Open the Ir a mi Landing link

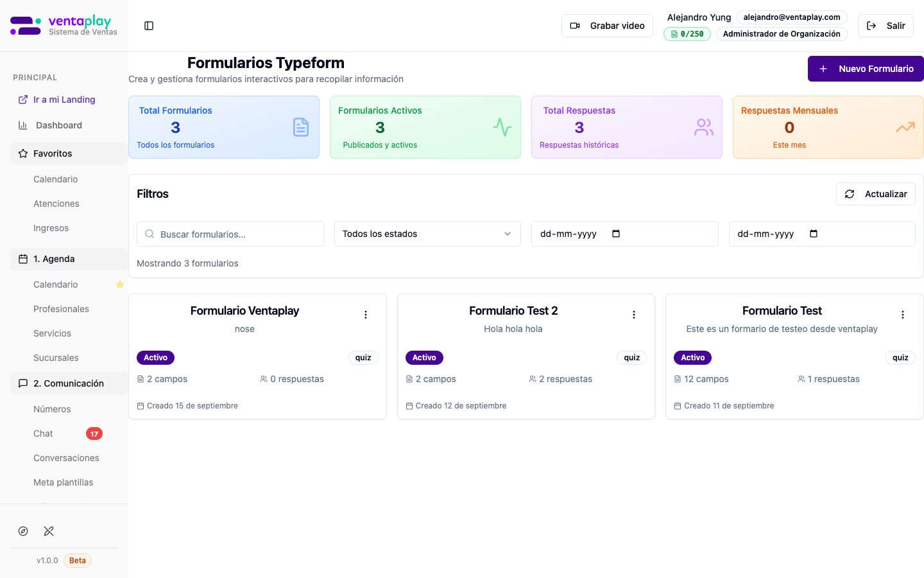(64, 100)
